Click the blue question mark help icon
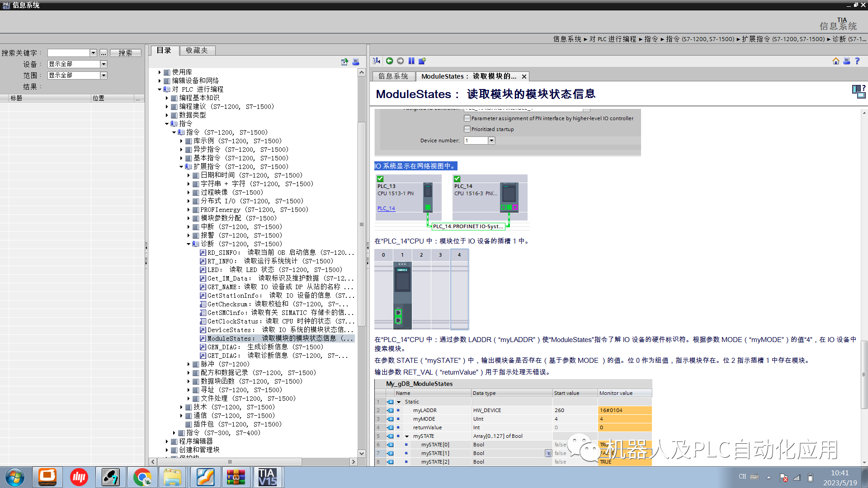 857,61
